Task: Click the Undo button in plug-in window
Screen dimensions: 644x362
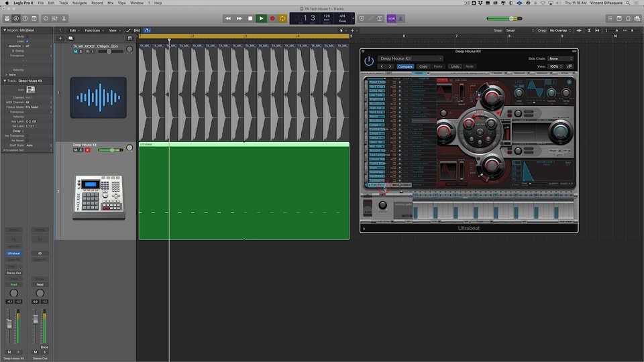Action: coord(455,66)
